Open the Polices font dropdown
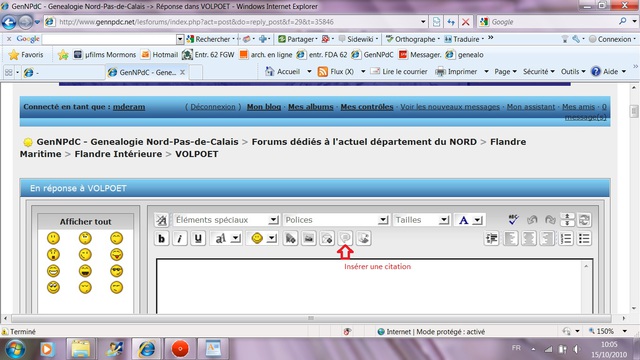This screenshot has height=360, width=640. [336, 220]
